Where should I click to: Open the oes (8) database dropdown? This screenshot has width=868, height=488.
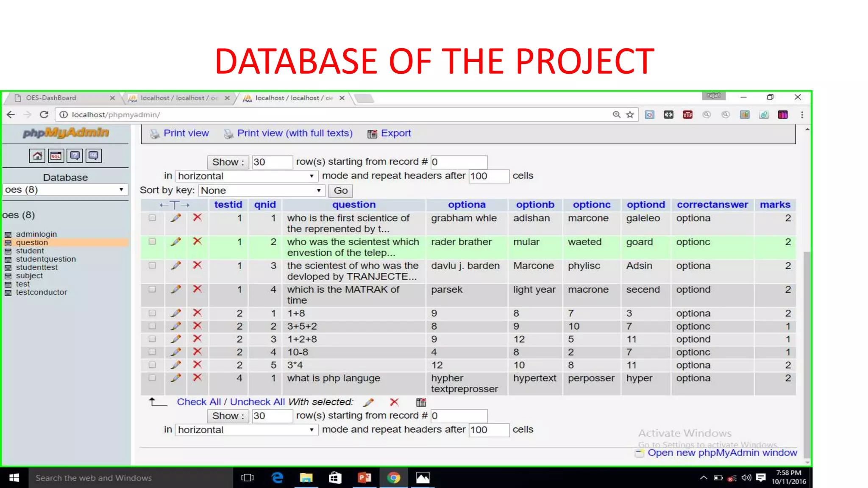[x=65, y=190]
